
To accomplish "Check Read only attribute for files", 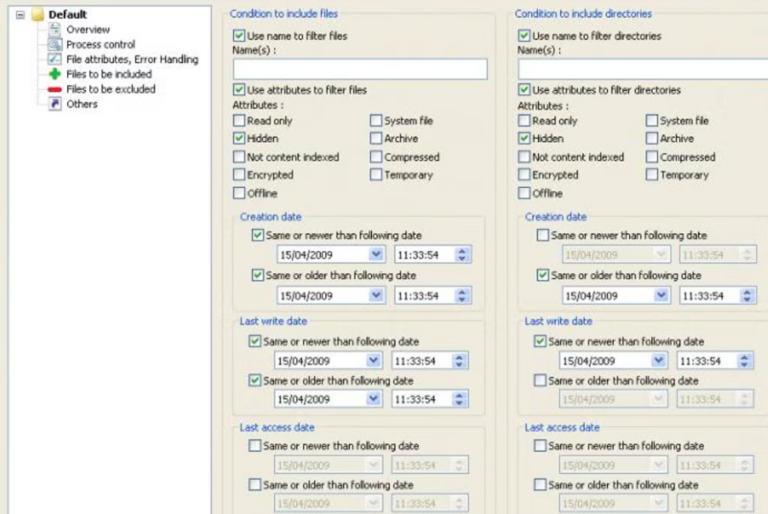I will pyautogui.click(x=239, y=121).
